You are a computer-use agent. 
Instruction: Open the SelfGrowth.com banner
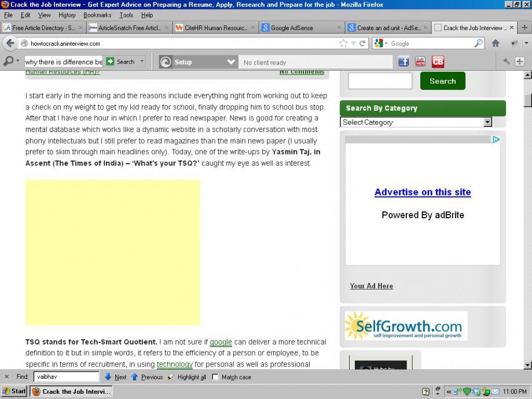click(406, 325)
